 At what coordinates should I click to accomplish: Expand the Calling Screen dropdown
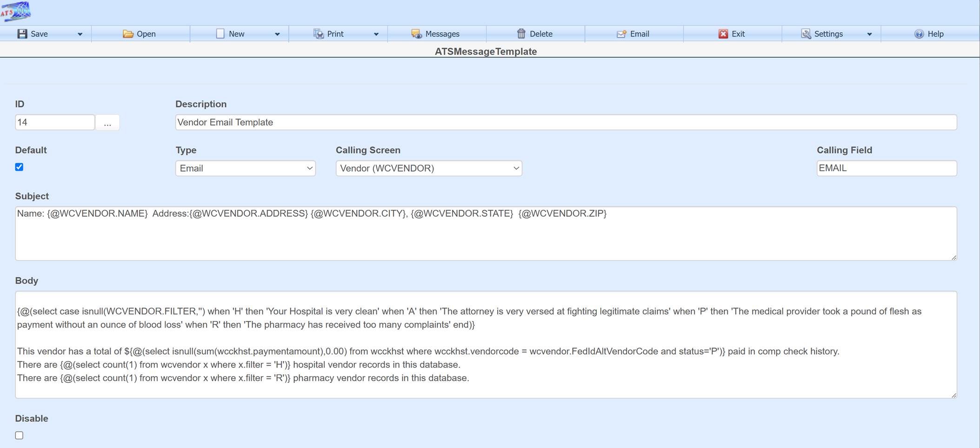428,168
